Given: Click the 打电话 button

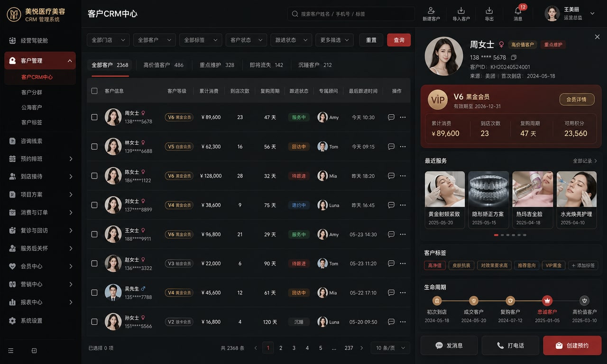Looking at the screenshot, I should [x=510, y=346].
